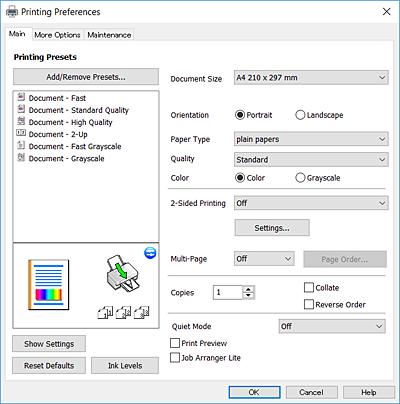Pick the Document - High Quality preset icon

coord(21,121)
